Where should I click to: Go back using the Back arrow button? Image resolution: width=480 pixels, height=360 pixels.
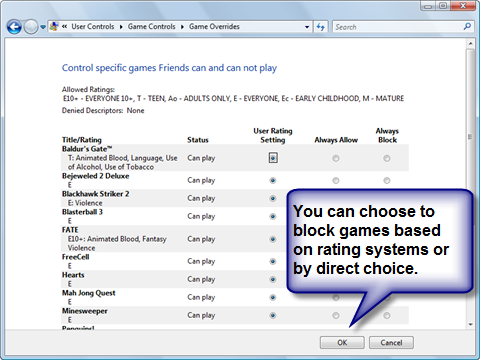[14, 27]
